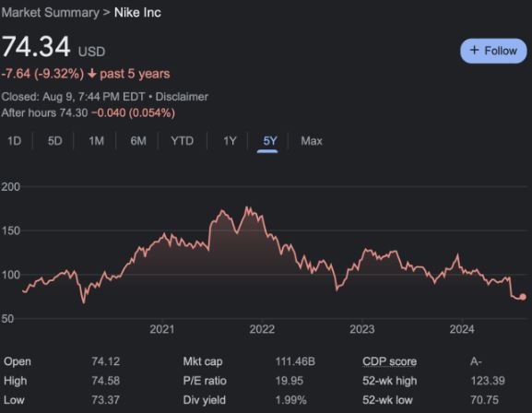
Task: Click the 200 y-axis label
Action: pos(10,186)
